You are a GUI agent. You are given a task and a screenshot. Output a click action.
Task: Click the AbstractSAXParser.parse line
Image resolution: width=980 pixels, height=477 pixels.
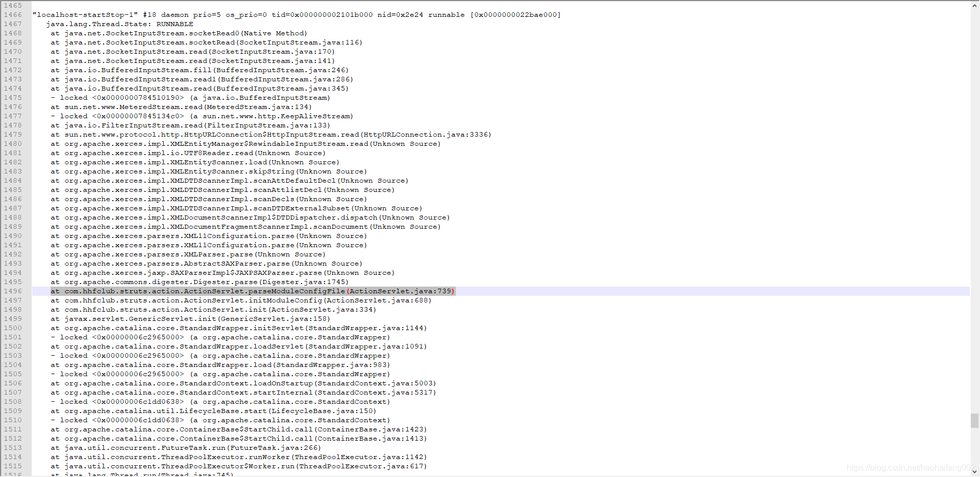(207, 264)
